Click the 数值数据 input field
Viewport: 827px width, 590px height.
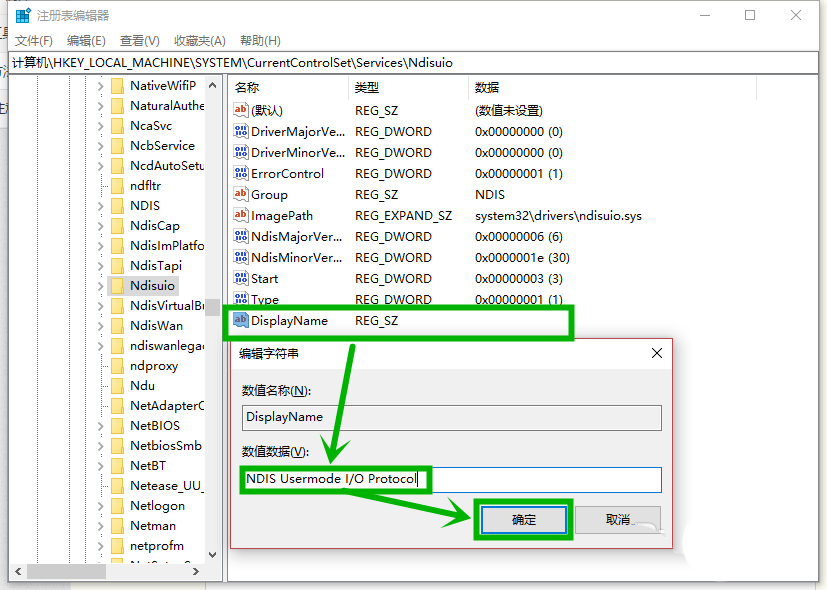tap(451, 479)
